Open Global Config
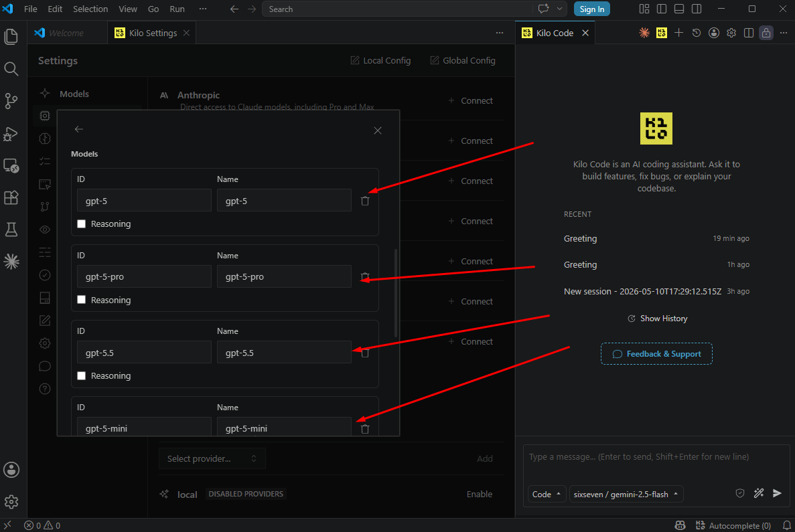Image resolution: width=795 pixels, height=532 pixels. [x=462, y=60]
